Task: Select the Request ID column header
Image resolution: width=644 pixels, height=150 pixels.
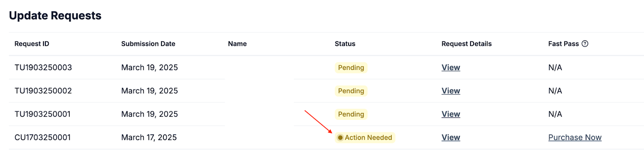Action: coord(32,44)
